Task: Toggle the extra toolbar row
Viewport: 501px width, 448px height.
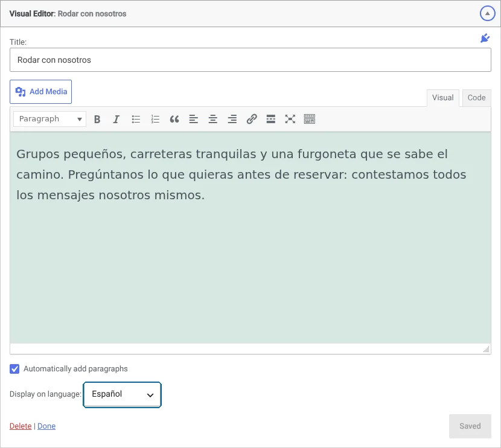Action: coord(310,119)
